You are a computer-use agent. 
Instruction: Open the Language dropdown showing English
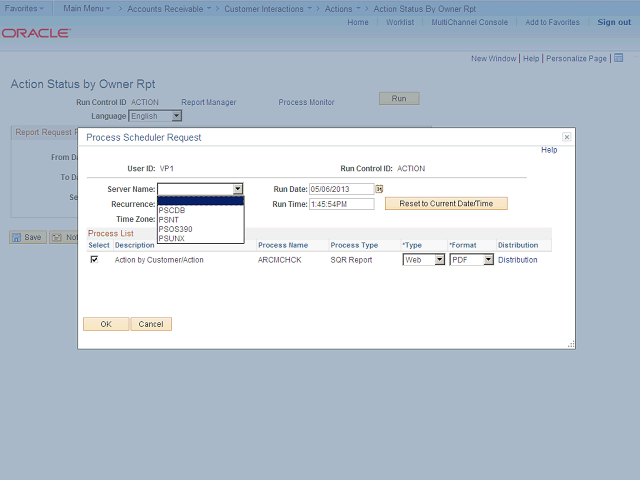click(x=155, y=116)
